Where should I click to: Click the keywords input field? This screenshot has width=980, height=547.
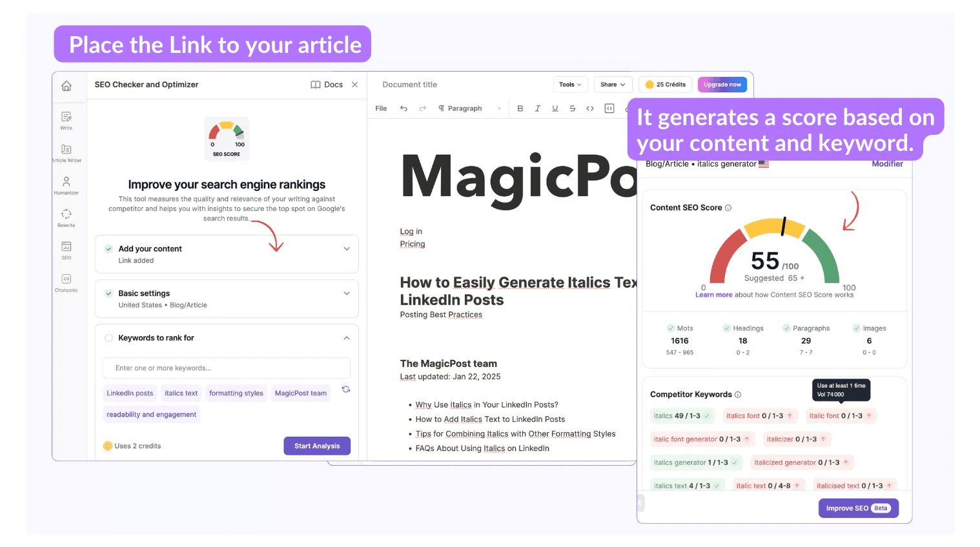pyautogui.click(x=227, y=368)
